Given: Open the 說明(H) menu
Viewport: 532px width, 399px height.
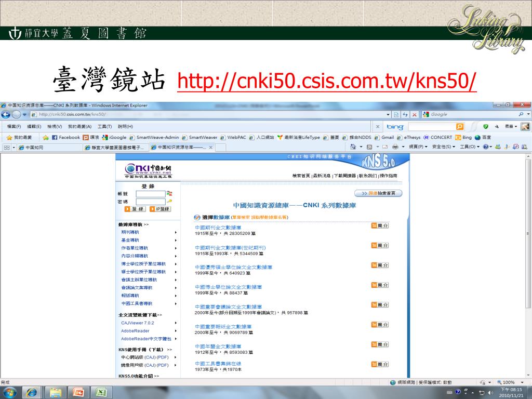Looking at the screenshot, I should pos(125,127).
